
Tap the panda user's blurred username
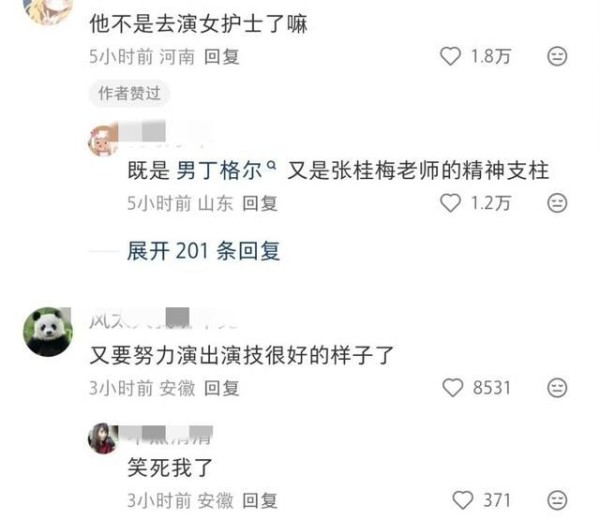(163, 319)
